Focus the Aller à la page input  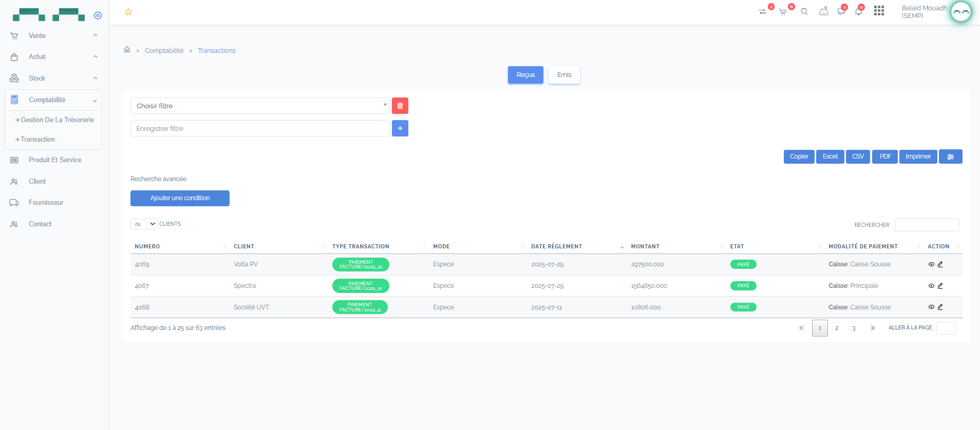pyautogui.click(x=946, y=328)
